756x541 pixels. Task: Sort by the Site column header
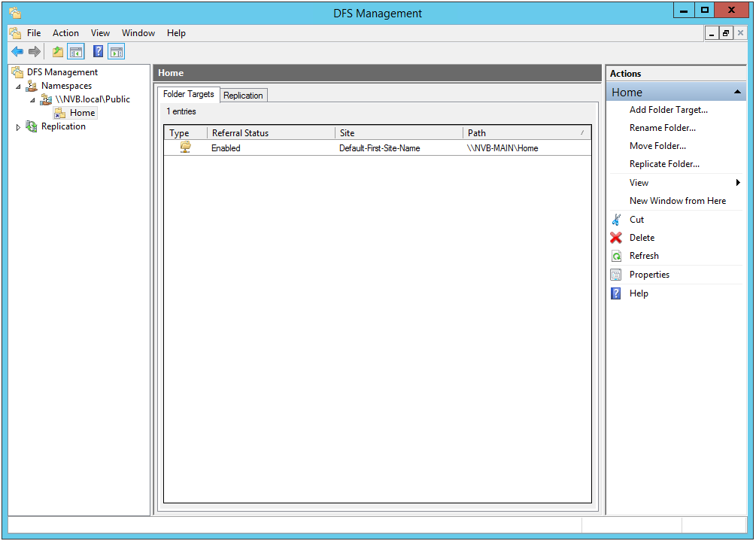tap(399, 132)
